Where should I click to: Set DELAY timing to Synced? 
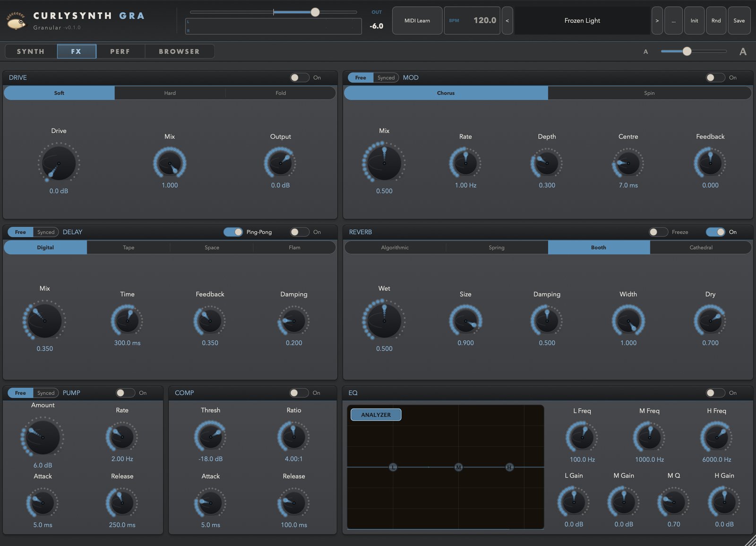click(x=46, y=232)
